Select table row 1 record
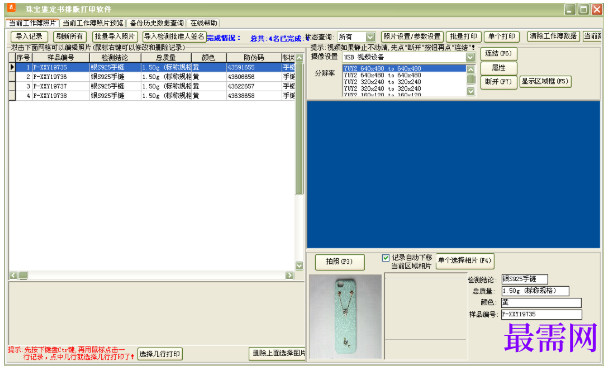 (152, 68)
